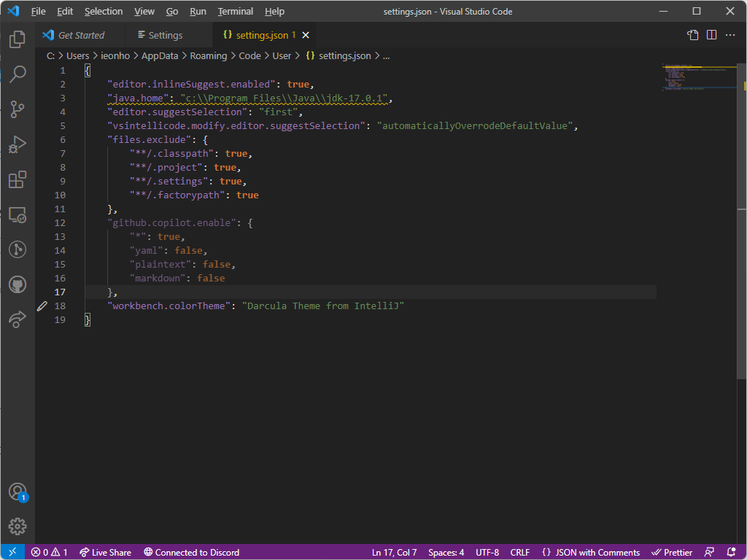The width and height of the screenshot is (747, 560).
Task: Change encoding via UTF-8 status item
Action: pos(487,553)
